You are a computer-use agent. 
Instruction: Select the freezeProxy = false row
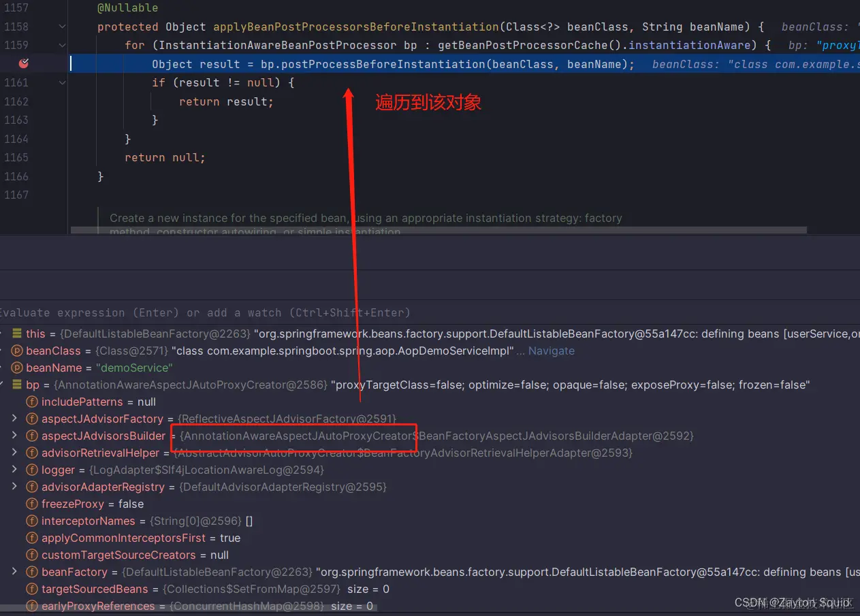[430, 504]
